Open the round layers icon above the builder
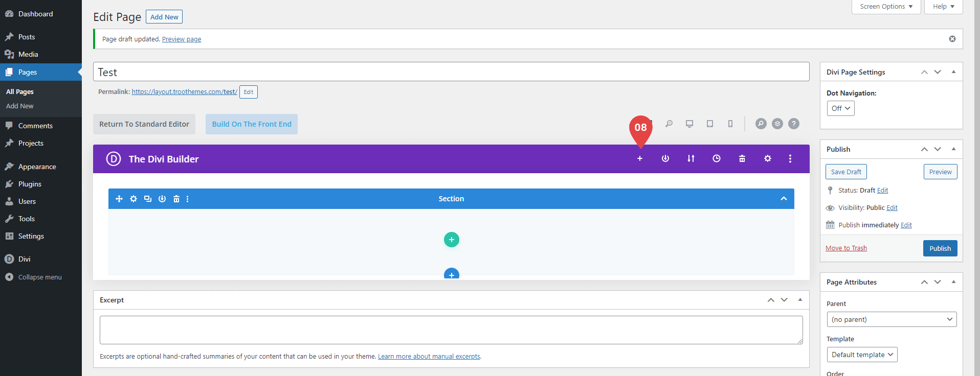 tap(777, 124)
